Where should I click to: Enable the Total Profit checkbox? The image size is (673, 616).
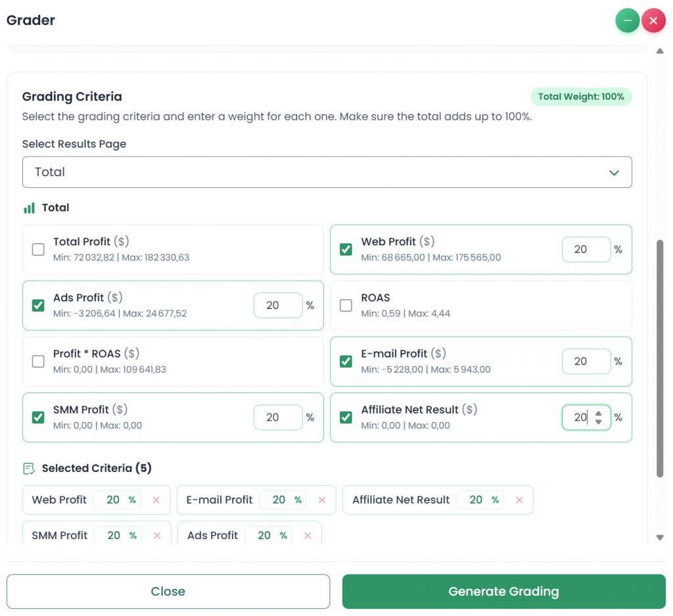pyautogui.click(x=38, y=249)
